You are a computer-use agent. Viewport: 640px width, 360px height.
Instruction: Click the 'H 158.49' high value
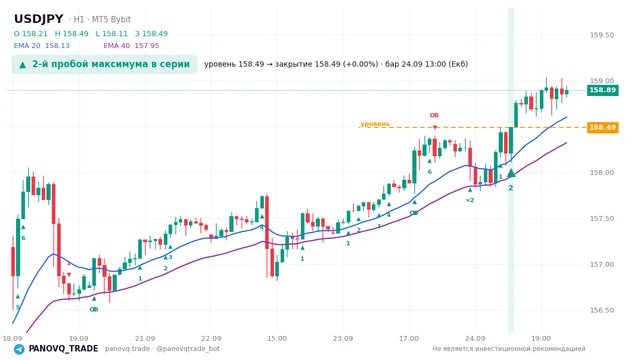(x=71, y=34)
